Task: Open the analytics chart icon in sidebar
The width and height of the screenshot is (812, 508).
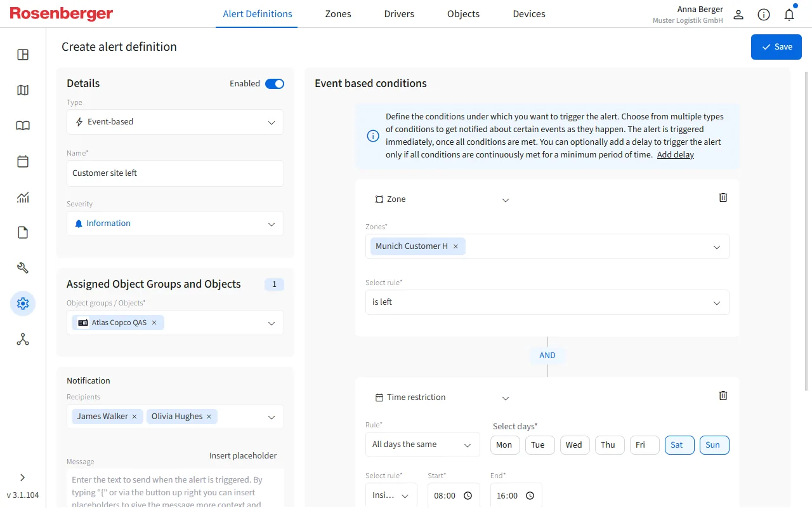Action: pos(23,197)
